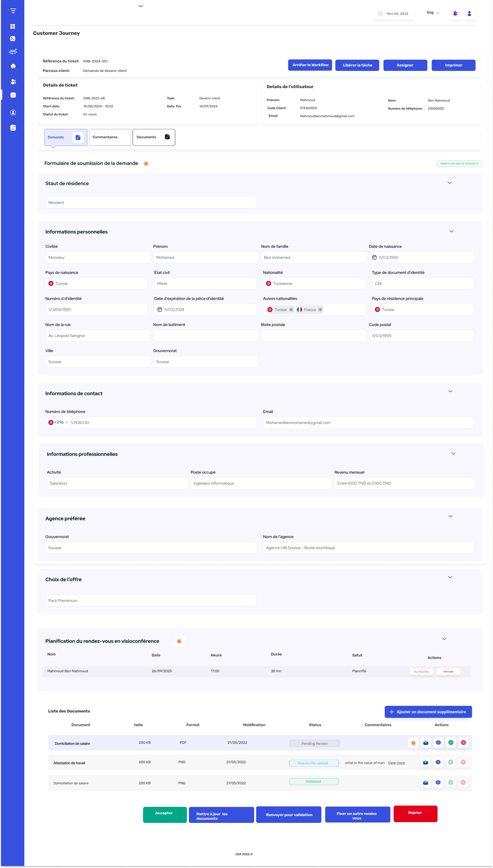This screenshot has width=493, height=868.
Task: Click Fixer un autre rendez vous
Action: [358, 815]
